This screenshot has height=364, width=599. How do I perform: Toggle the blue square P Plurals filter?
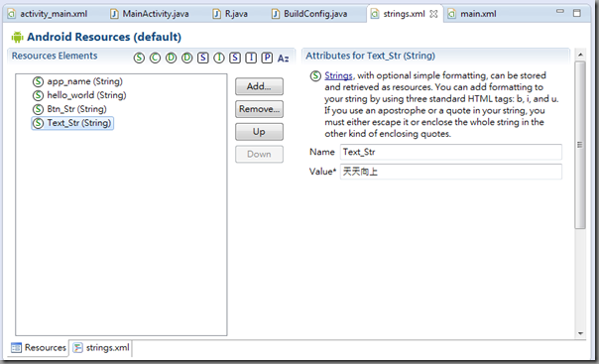[x=267, y=58]
